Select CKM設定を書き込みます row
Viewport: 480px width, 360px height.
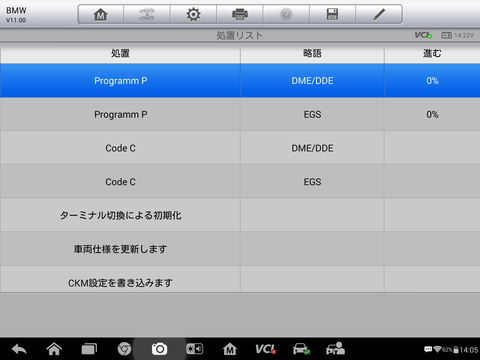point(240,280)
